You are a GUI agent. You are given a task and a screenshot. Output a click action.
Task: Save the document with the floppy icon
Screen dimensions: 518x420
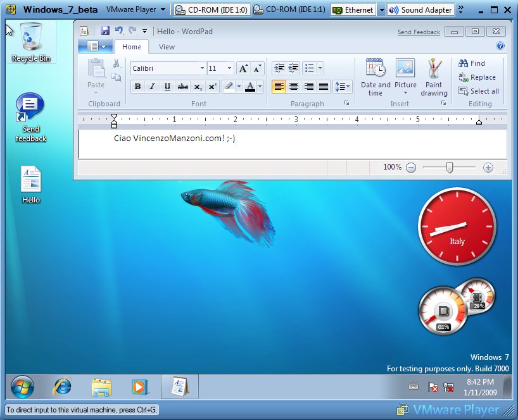click(105, 31)
